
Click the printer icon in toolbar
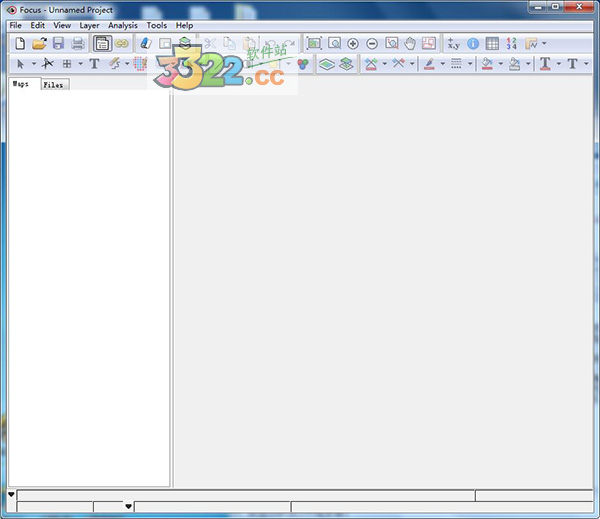(x=77, y=44)
